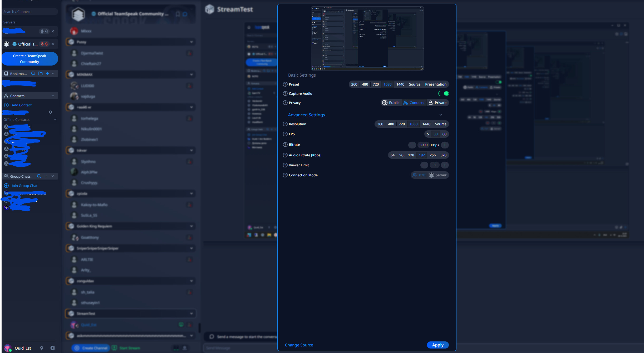The height and width of the screenshot is (353, 644).
Task: Click the settings gear icon next to Quid_Est
Action: pyautogui.click(x=53, y=348)
